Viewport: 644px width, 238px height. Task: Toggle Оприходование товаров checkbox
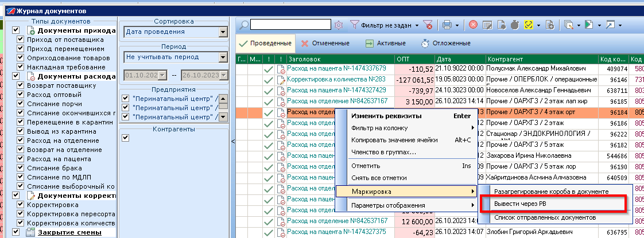(20, 58)
